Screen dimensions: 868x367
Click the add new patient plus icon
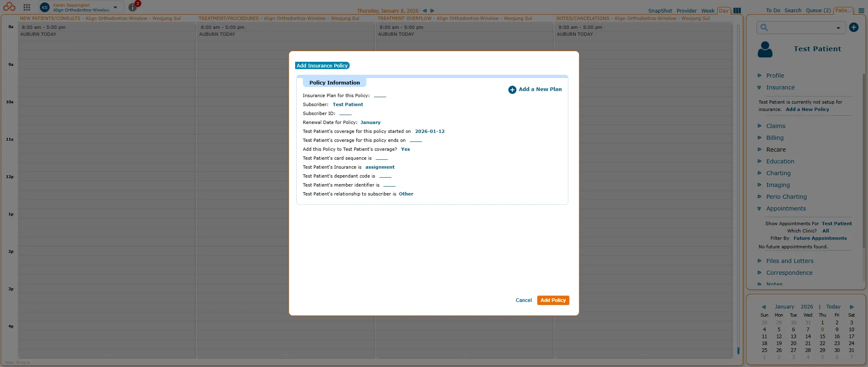click(853, 27)
